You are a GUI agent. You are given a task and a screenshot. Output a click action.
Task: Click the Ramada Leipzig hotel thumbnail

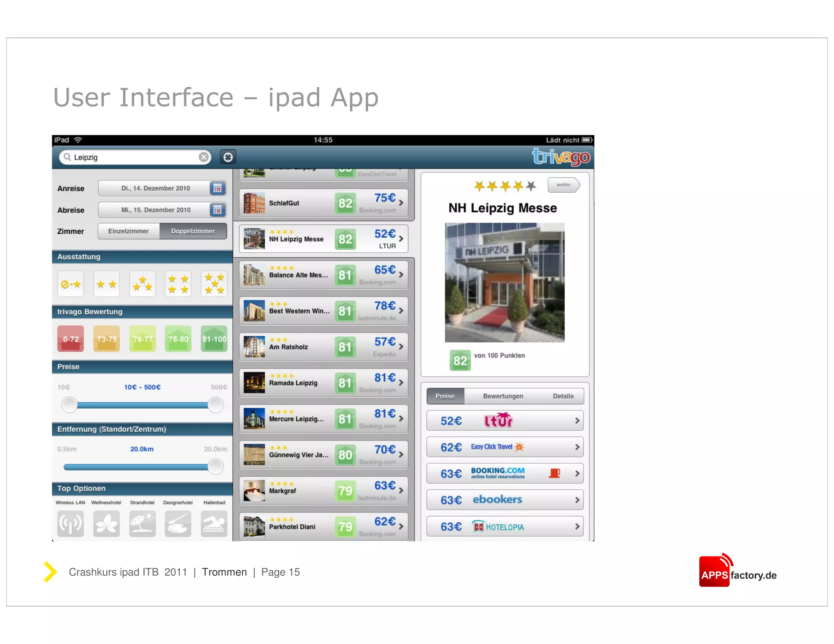tap(254, 383)
